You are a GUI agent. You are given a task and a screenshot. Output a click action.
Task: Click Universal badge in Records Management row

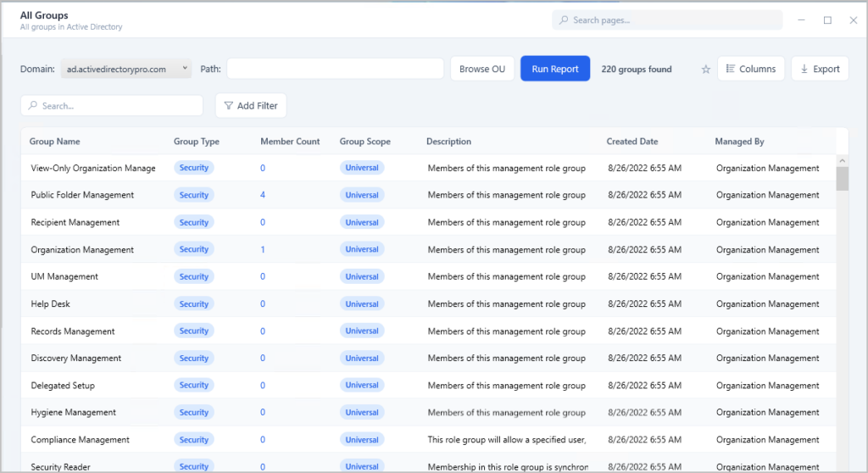point(362,331)
